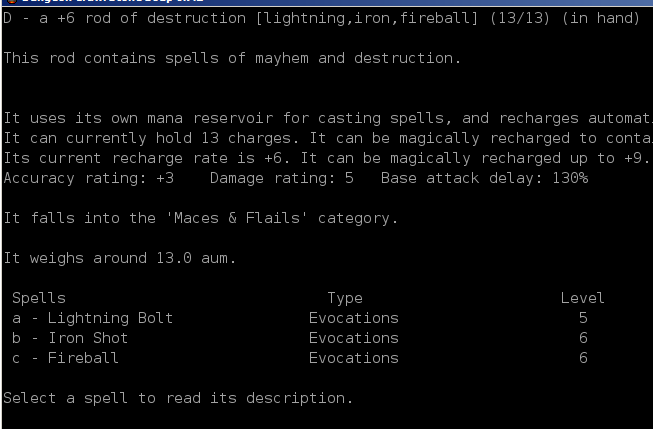This screenshot has height=429, width=653.
Task: Click the Type column header
Action: (345, 298)
